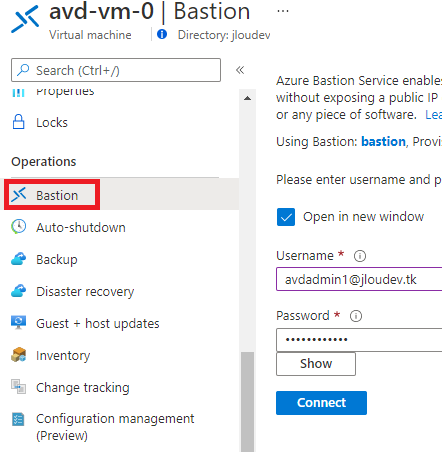The image size is (442, 452).
Task: Click the Auto-shutdown clock icon
Action: pyautogui.click(x=19, y=227)
